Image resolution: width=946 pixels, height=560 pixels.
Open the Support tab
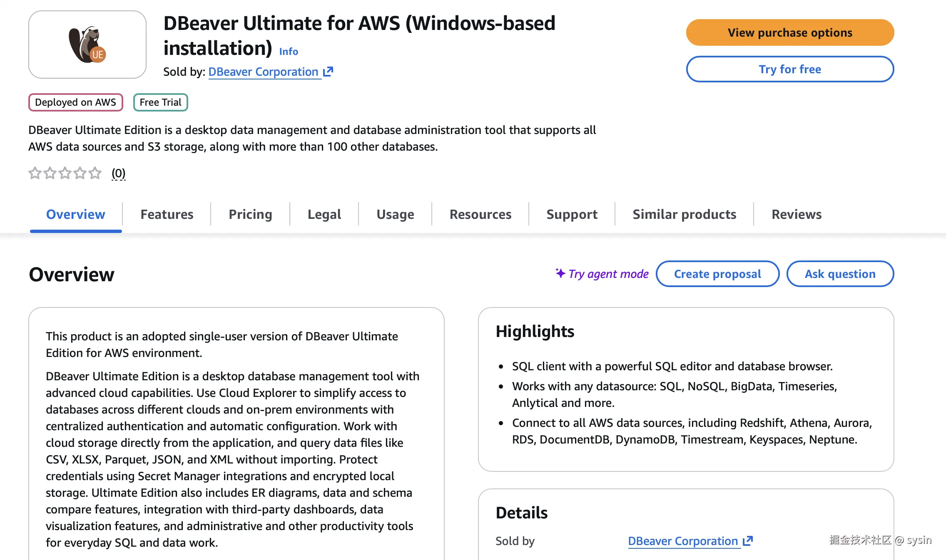(572, 214)
